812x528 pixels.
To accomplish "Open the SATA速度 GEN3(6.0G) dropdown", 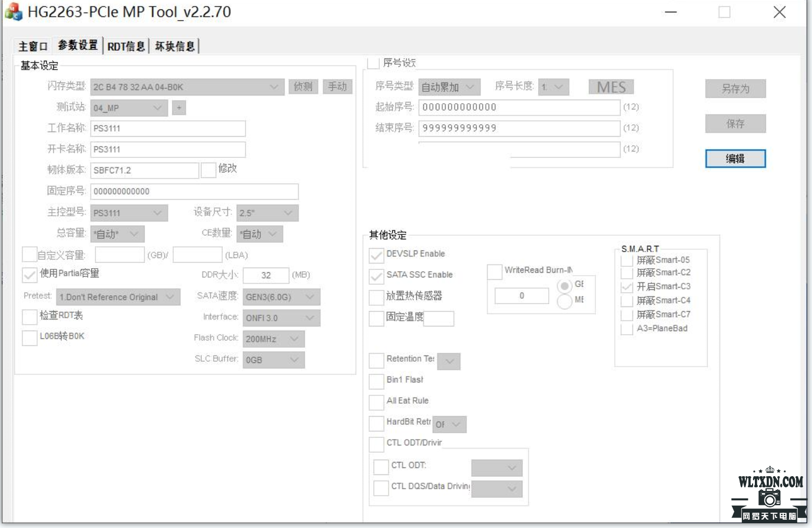I will tap(281, 297).
